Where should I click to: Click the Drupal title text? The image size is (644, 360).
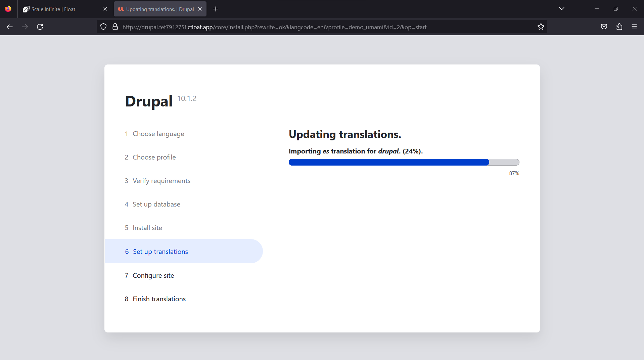[x=149, y=101]
